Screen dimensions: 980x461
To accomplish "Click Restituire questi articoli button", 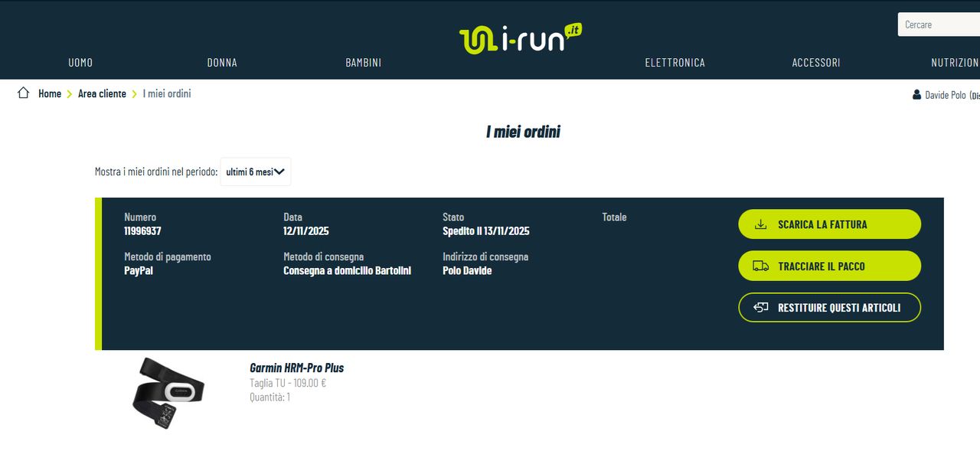I will pos(829,307).
